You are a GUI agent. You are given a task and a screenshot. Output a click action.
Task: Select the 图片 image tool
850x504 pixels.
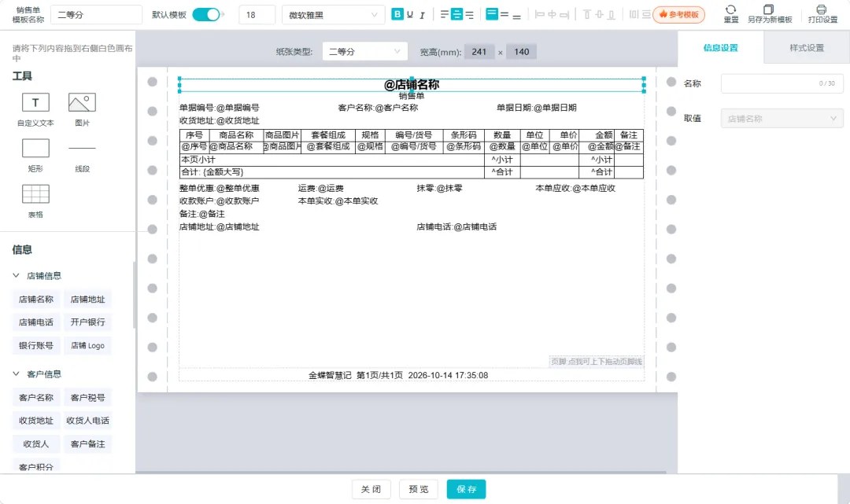click(x=82, y=110)
